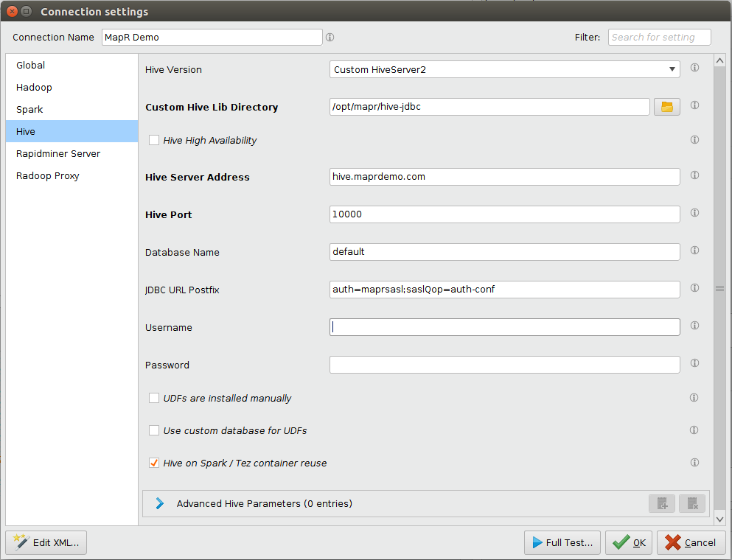Click remove entry icon in Advanced Hive Parameters
This screenshot has width=732, height=560.
pos(692,504)
